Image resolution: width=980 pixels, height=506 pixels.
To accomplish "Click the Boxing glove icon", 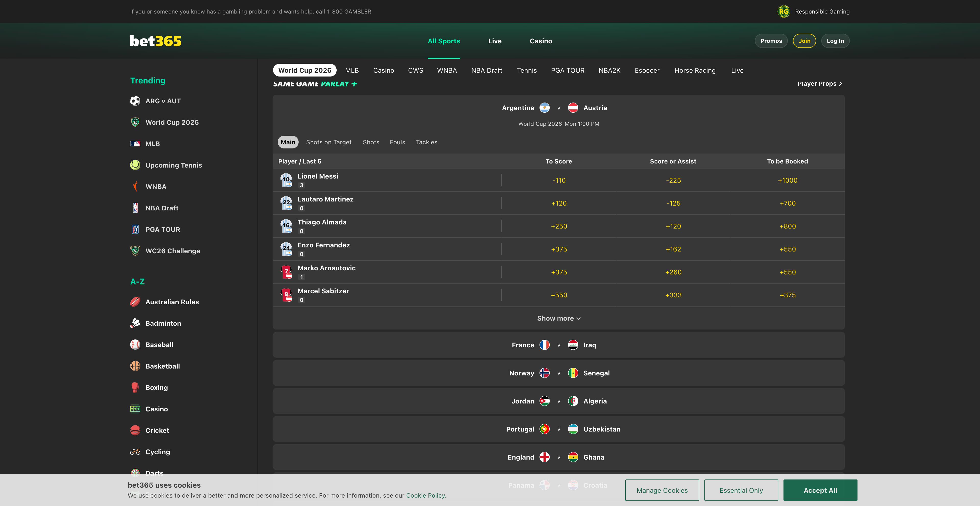I will tap(135, 387).
